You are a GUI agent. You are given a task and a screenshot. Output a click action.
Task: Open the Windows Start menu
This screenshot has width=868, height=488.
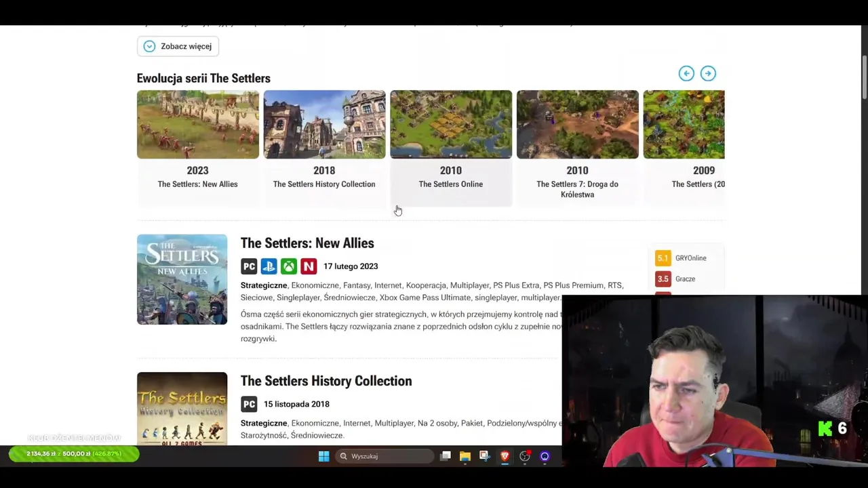click(323, 456)
